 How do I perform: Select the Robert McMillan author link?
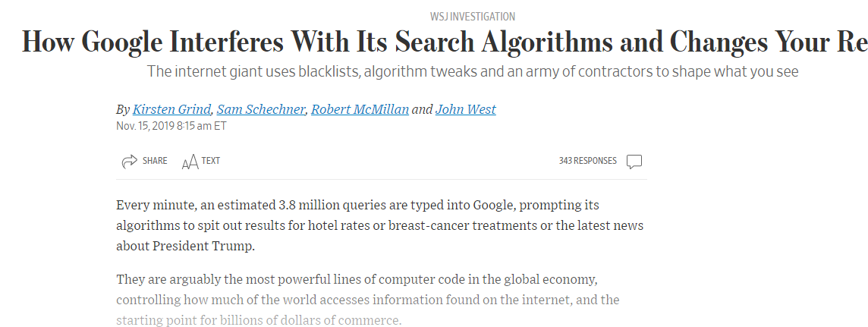tap(360, 109)
